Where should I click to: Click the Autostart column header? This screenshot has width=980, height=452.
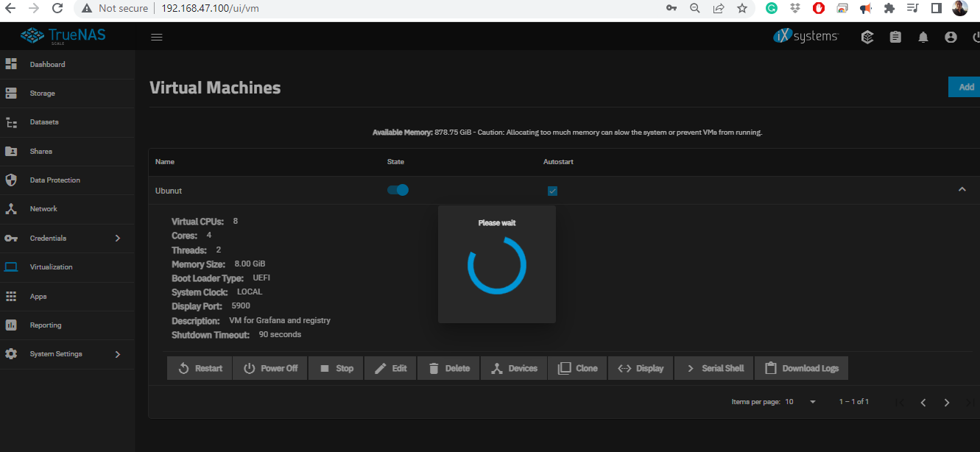pyautogui.click(x=558, y=162)
